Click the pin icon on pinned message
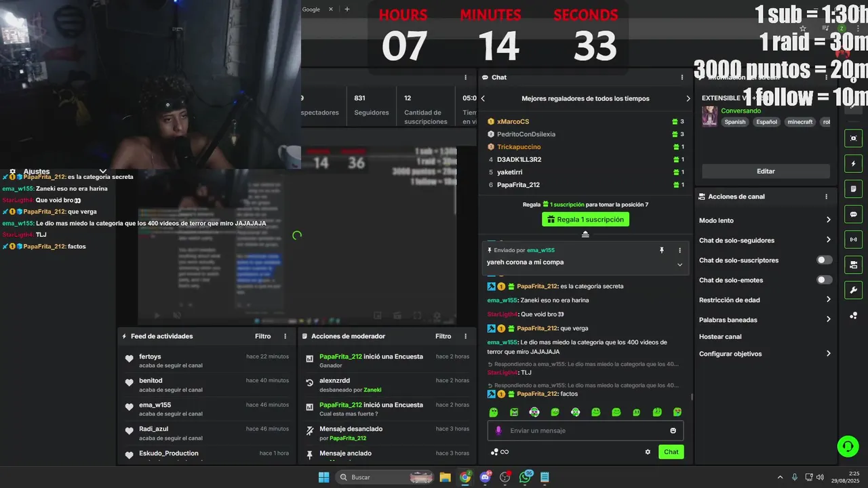The image size is (868, 488). click(x=662, y=250)
